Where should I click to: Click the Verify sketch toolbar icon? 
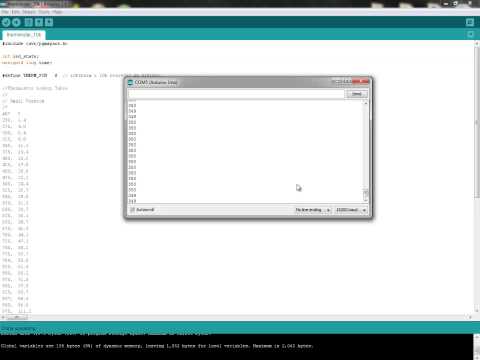[x=6, y=22]
